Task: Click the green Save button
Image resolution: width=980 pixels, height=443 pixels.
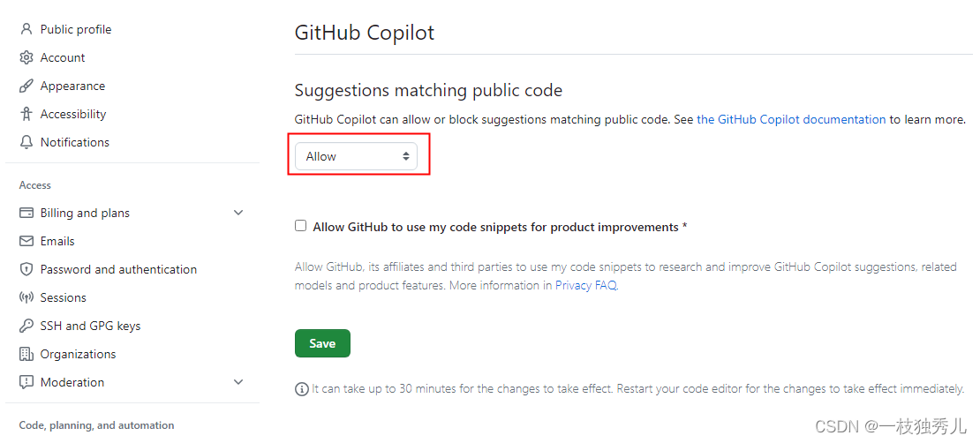Action: (322, 343)
